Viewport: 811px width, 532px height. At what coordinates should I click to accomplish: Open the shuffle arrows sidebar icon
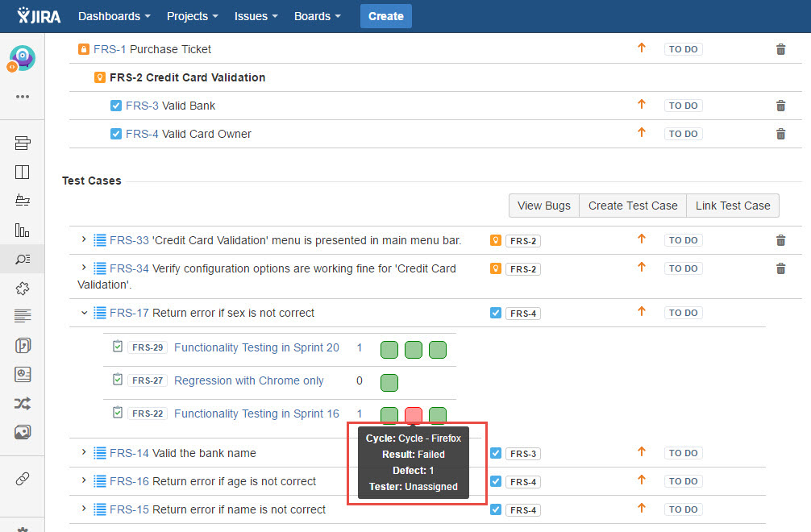tap(23, 403)
